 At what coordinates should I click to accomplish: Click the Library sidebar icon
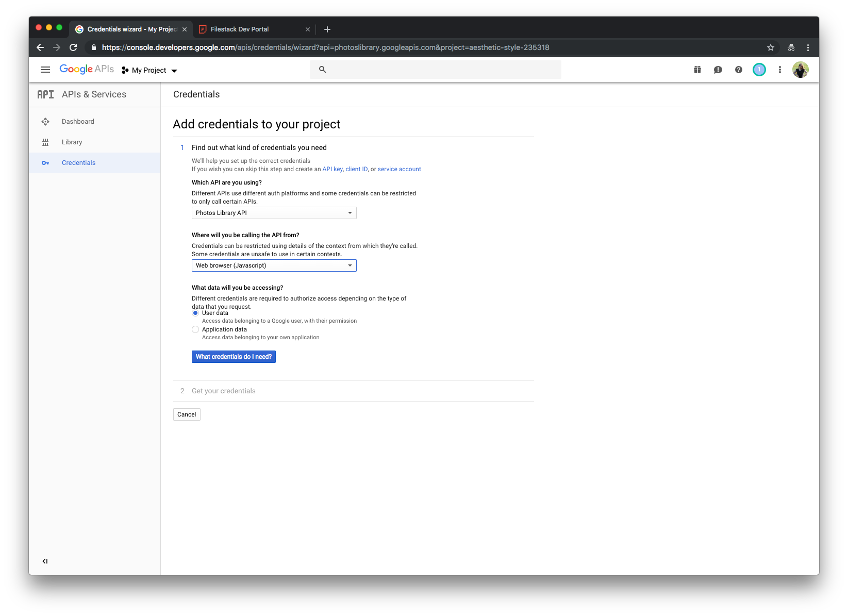pyautogui.click(x=45, y=142)
